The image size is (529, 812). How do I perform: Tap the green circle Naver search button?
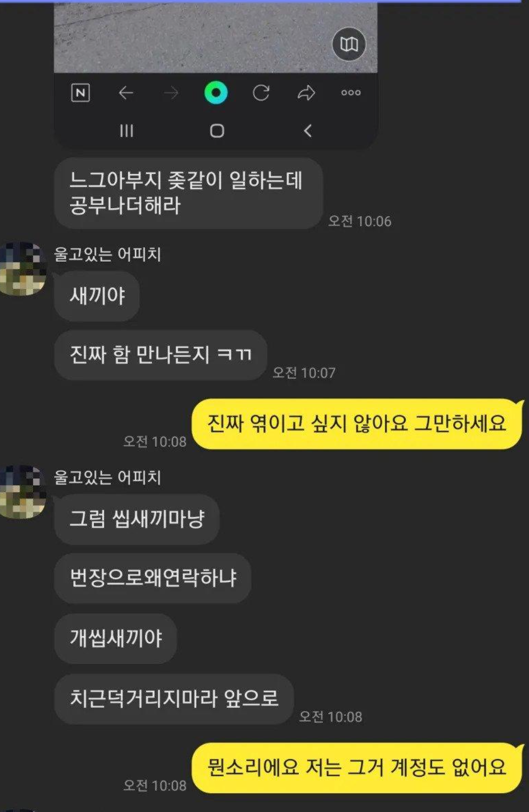coord(216,93)
